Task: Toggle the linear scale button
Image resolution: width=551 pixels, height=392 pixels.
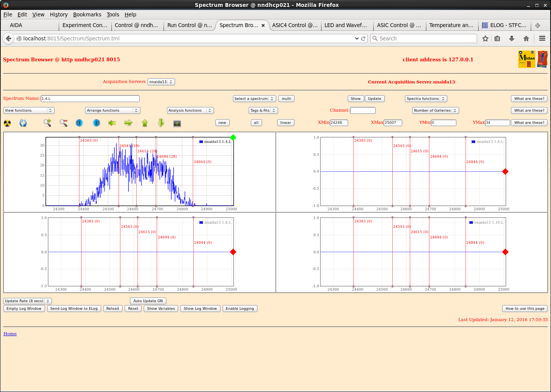Action: [x=286, y=123]
